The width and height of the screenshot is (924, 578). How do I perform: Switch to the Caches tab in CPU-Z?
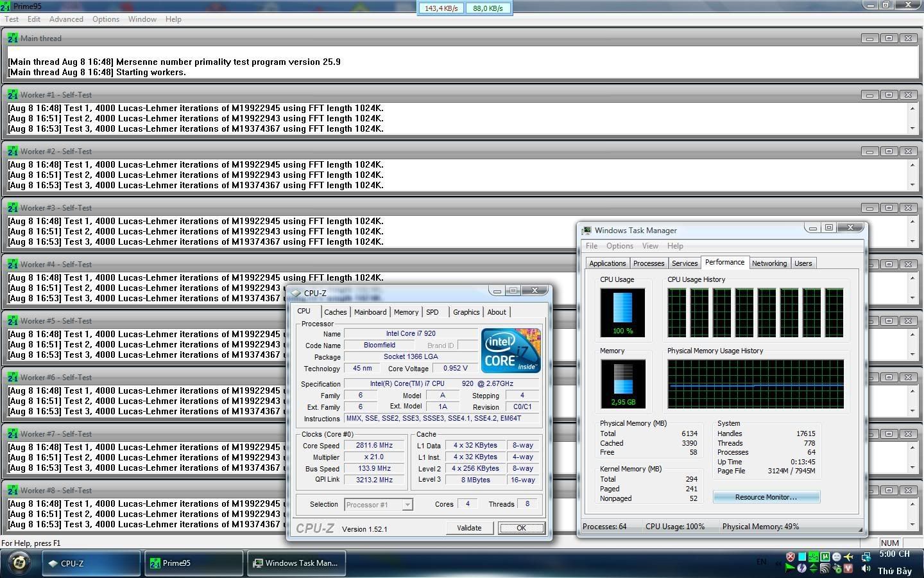(335, 312)
